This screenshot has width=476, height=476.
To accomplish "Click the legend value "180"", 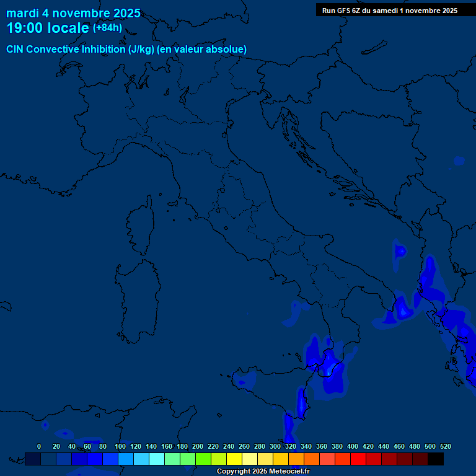I will point(182,446).
